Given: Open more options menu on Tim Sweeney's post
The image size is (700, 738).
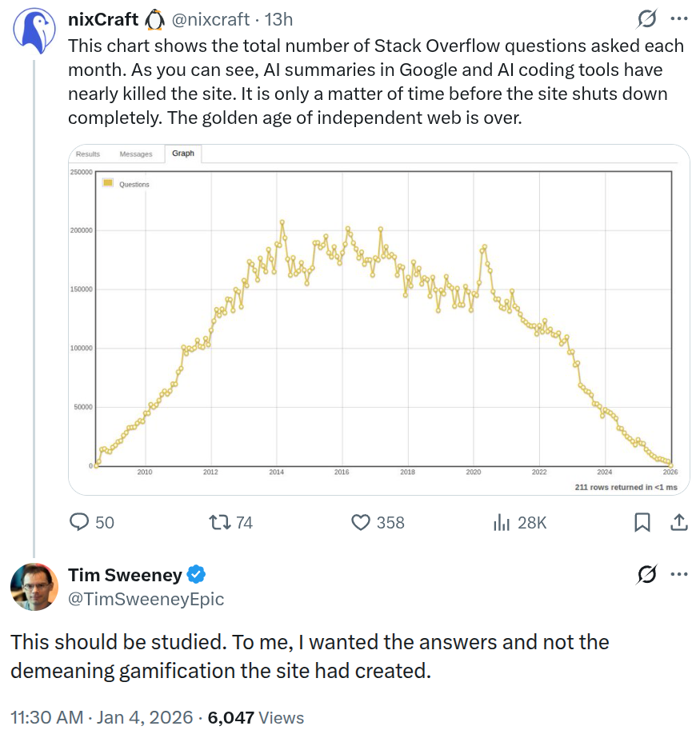Looking at the screenshot, I should (x=678, y=574).
